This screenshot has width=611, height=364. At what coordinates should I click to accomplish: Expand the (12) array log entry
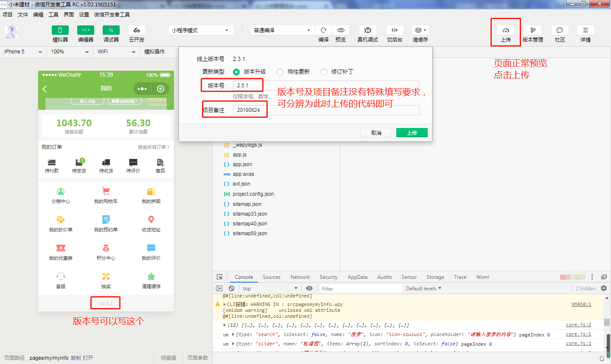click(x=224, y=325)
